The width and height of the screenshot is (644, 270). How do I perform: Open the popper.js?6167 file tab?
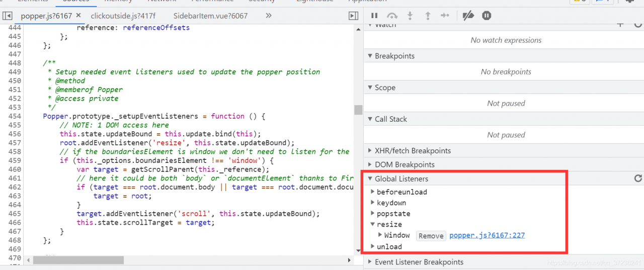pos(46,16)
